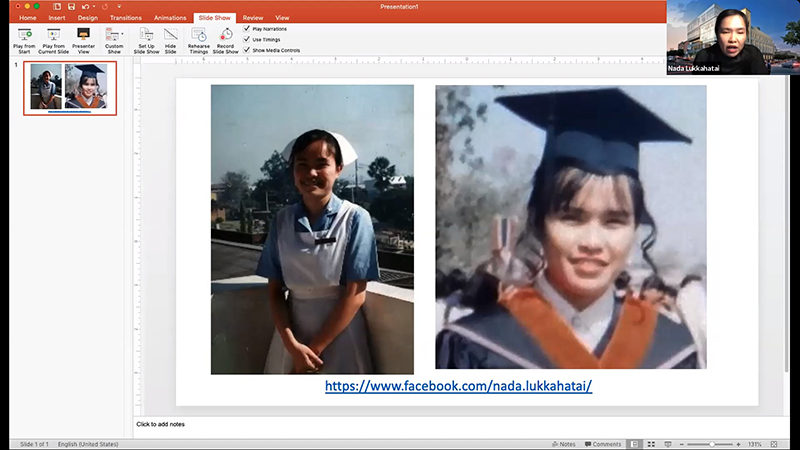Toggle Play Narrations checkbox
This screenshot has width=800, height=450.
pos(246,29)
